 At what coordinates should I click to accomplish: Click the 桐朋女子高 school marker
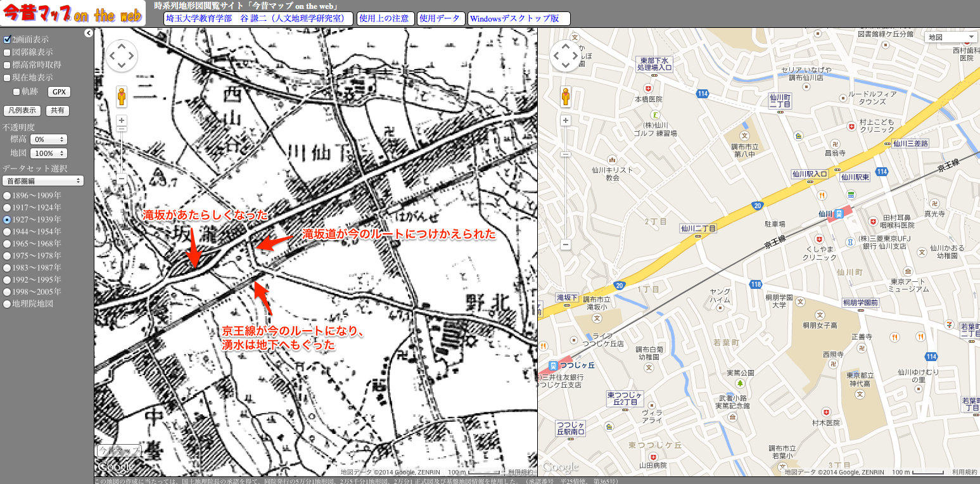tap(820, 314)
